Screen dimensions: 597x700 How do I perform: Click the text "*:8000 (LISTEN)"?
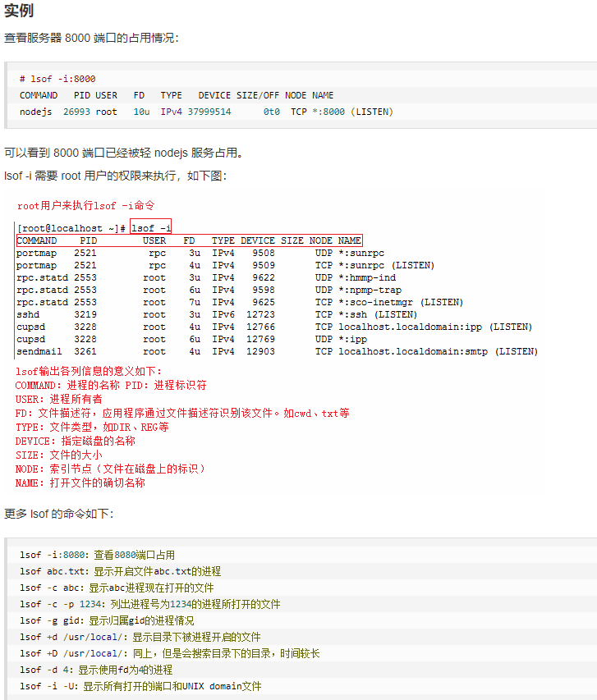pyautogui.click(x=352, y=112)
